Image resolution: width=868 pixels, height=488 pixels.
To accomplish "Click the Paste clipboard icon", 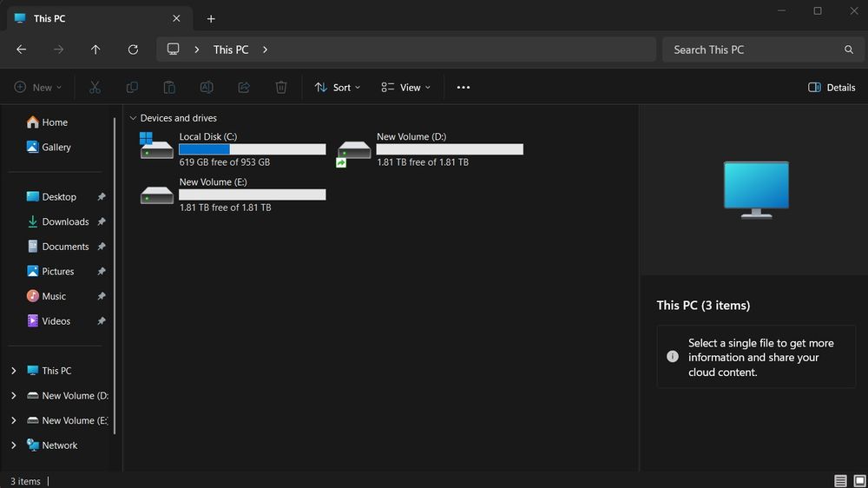I will (x=169, y=87).
